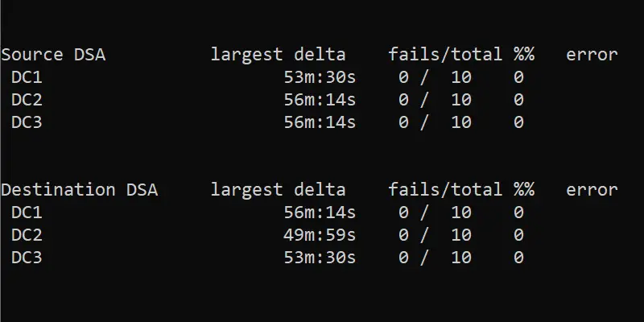644x322 pixels.
Task: Click 53m:30s delta for Destination DC3
Action: (320, 258)
